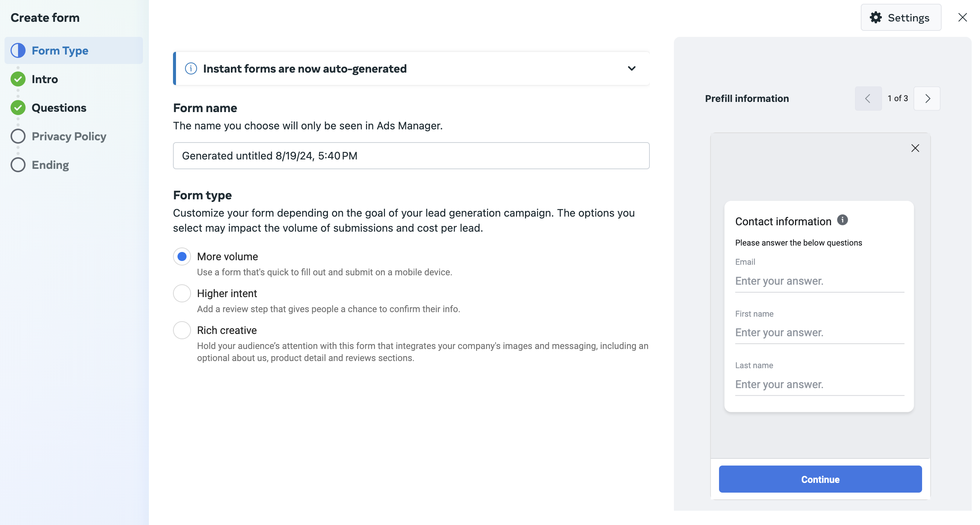Click the Settings gear icon
Screen dimensions: 980x525
(x=876, y=18)
